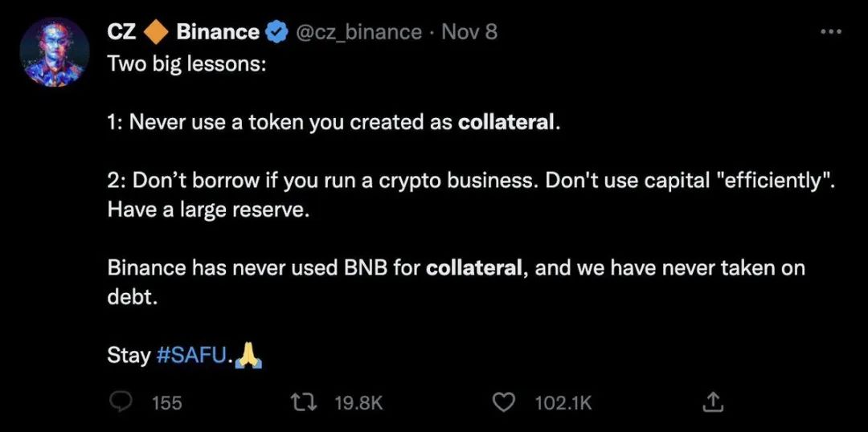Click the 19.8K retweets count
Screen dimensions: 868x432
point(358,402)
